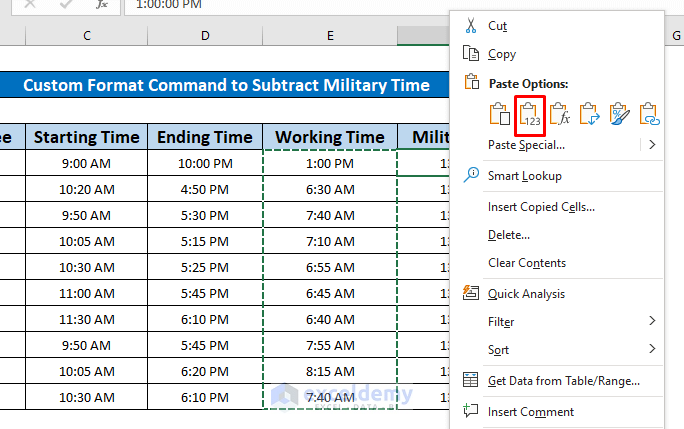Screen dimensions: 684x429
Task: Open Smart Lookup
Action: (x=526, y=176)
